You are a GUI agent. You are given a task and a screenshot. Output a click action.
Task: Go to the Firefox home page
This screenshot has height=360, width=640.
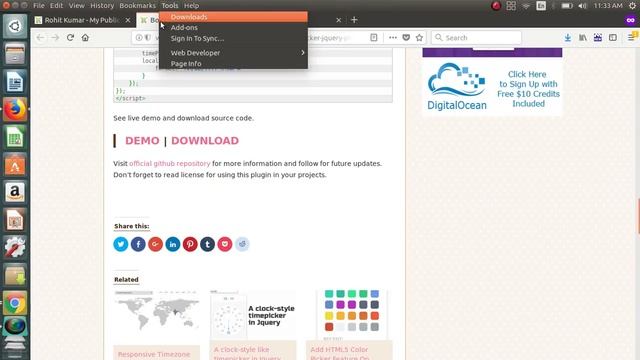(x=85, y=38)
